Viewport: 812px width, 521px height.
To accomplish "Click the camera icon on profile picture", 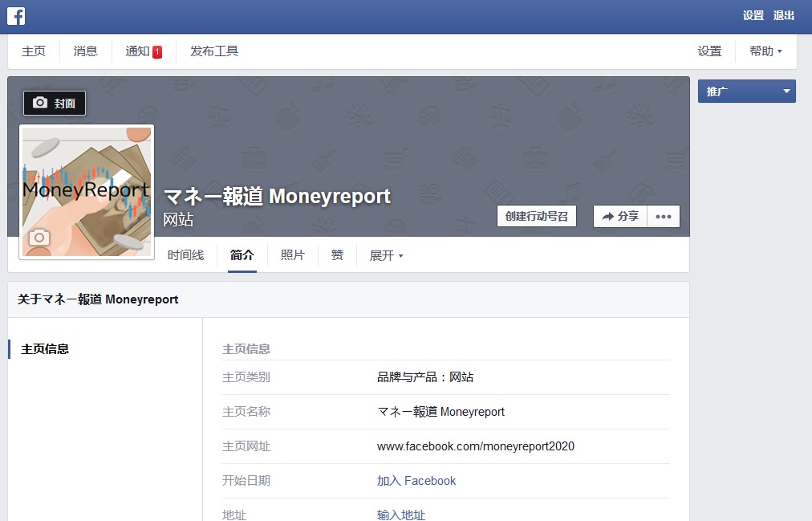I will pyautogui.click(x=39, y=238).
